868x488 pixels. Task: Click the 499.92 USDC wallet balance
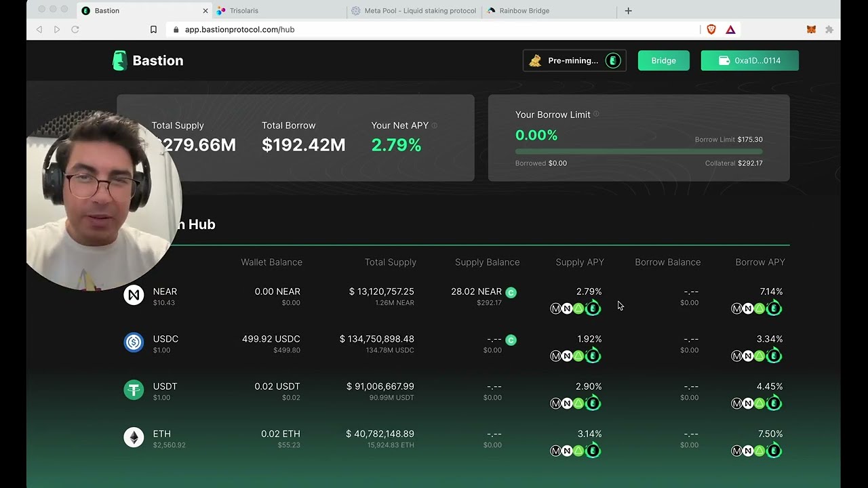(271, 339)
